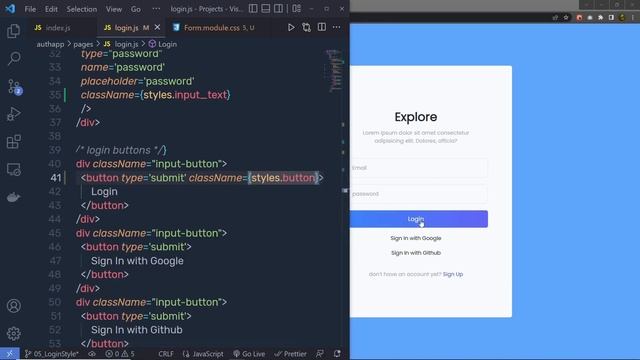The width and height of the screenshot is (640, 360).
Task: Click into the password field in browser
Action: 419,194
